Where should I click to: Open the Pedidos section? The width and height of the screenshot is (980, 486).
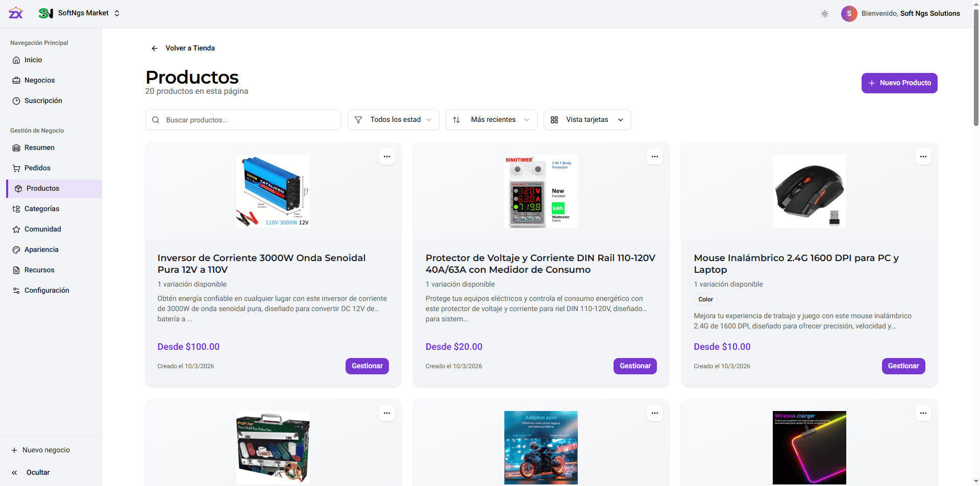point(37,168)
